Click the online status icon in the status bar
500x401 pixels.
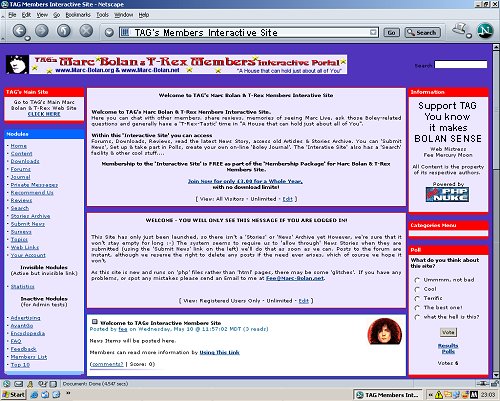point(482,383)
